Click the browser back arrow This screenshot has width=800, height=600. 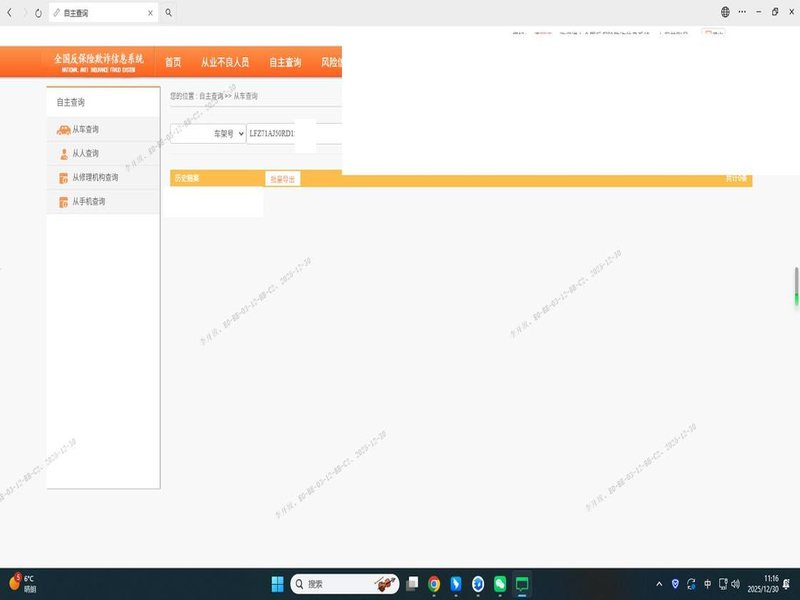[x=10, y=12]
